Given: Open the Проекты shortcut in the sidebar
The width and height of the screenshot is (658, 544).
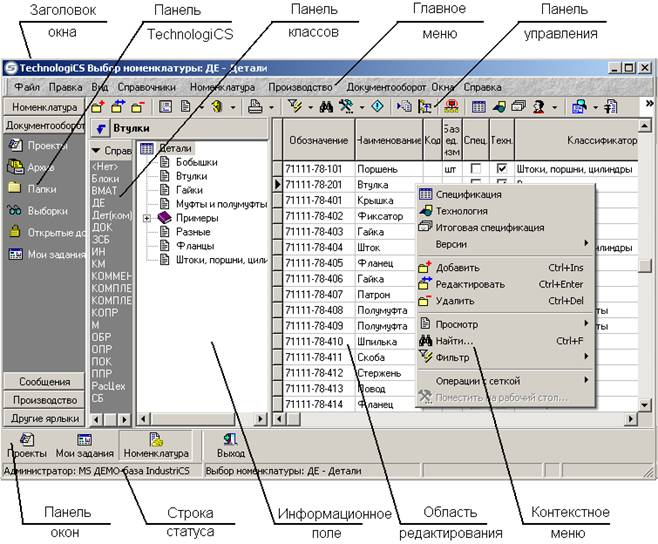Looking at the screenshot, I should click(x=42, y=145).
